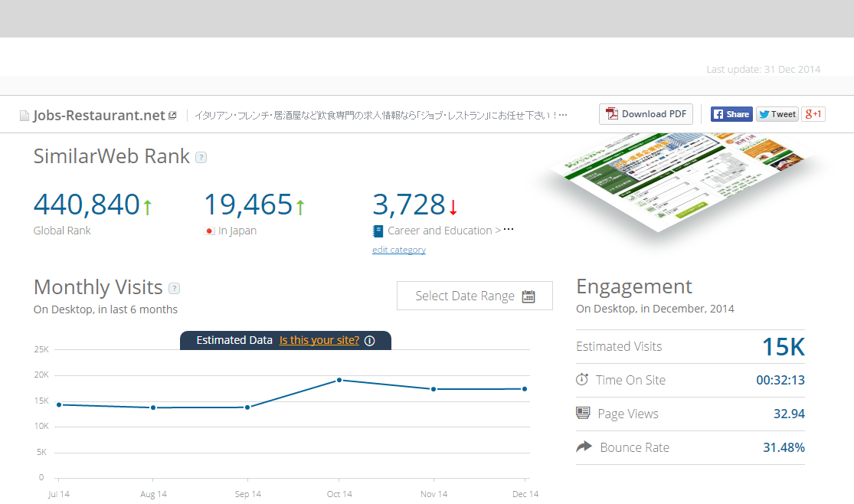Viewport: 854px width, 504px height.
Task: Click the Estimated Visits value 15K
Action: (784, 347)
